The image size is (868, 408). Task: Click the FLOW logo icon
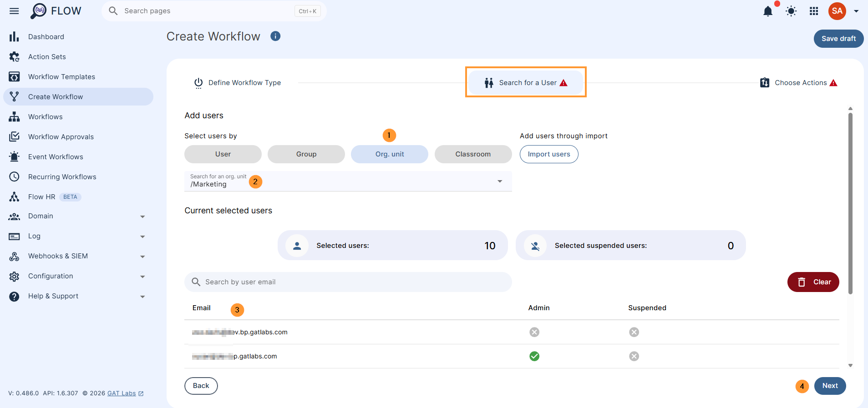click(39, 11)
